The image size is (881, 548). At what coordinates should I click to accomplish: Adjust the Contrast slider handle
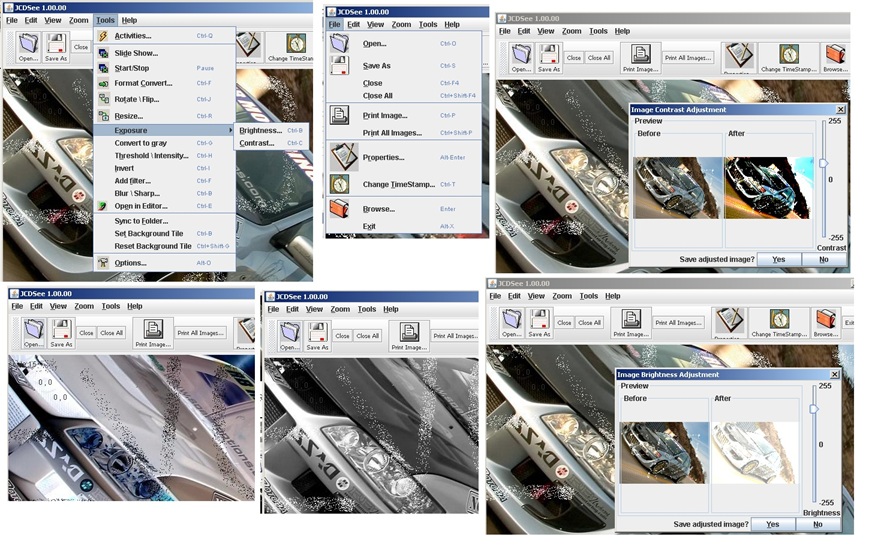[x=824, y=163]
